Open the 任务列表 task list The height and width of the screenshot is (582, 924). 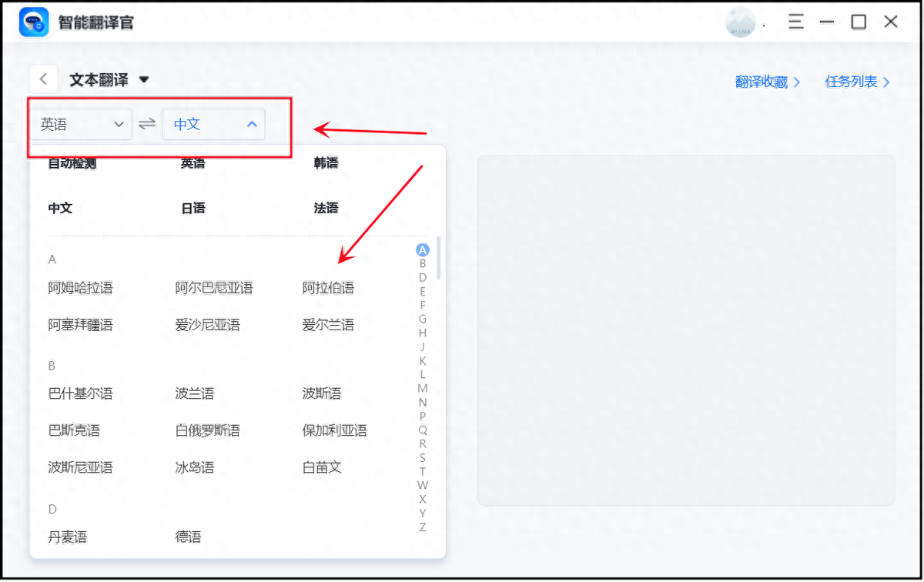(856, 81)
